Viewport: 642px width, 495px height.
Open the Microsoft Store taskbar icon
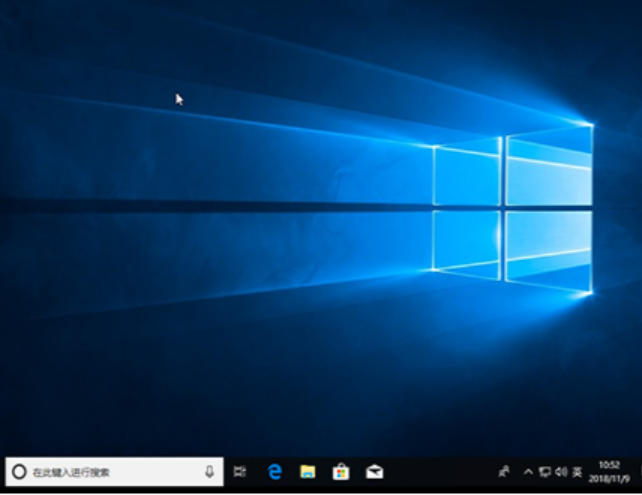pyautogui.click(x=341, y=471)
